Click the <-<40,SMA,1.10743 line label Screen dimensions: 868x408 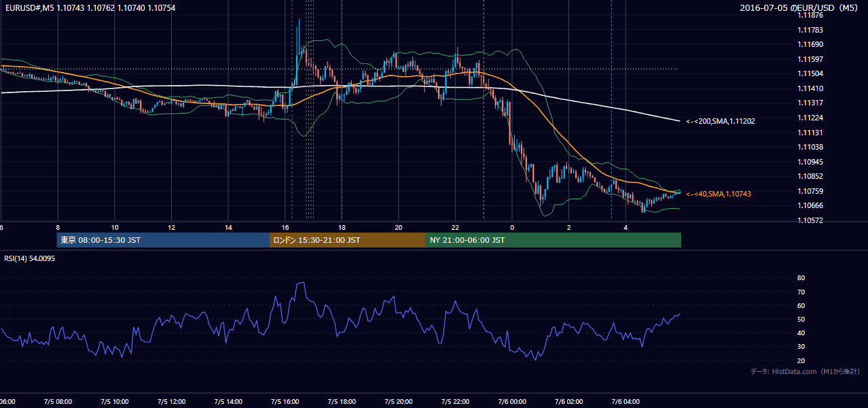[719, 194]
